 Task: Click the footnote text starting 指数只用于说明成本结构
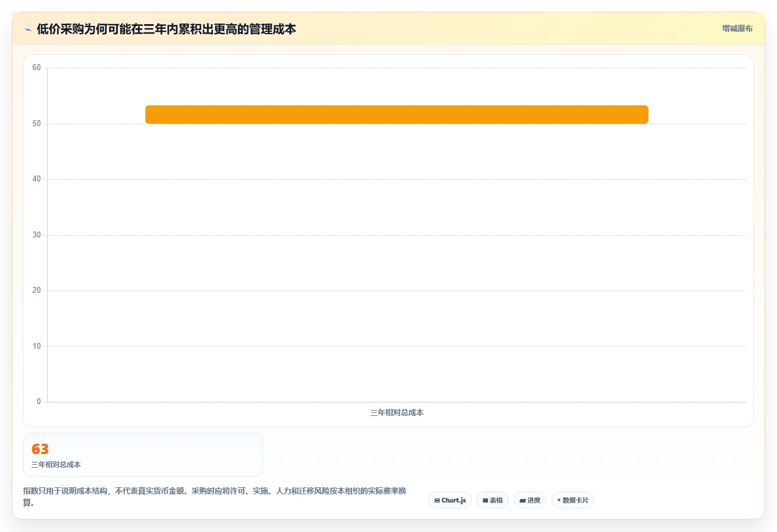pyautogui.click(x=215, y=497)
